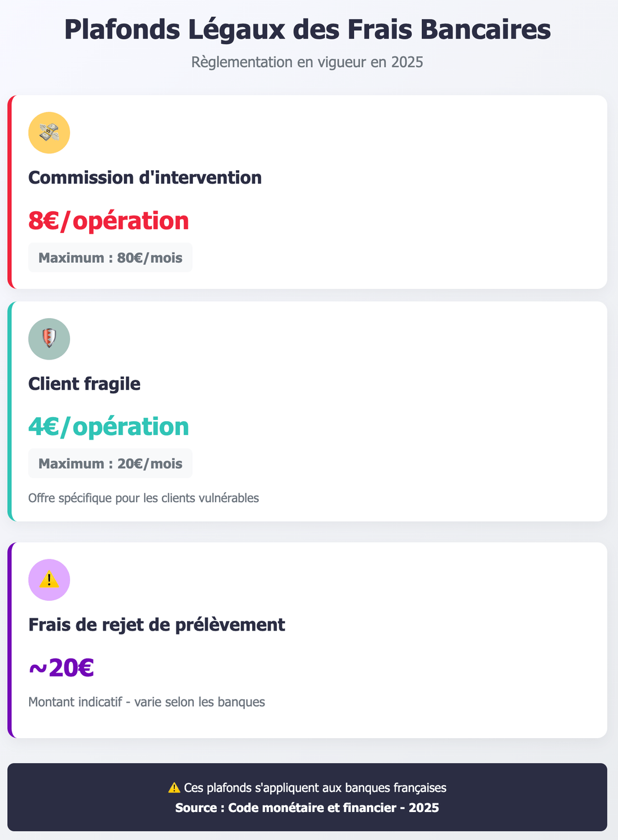Click the 4€/opération teal price

[x=109, y=427]
